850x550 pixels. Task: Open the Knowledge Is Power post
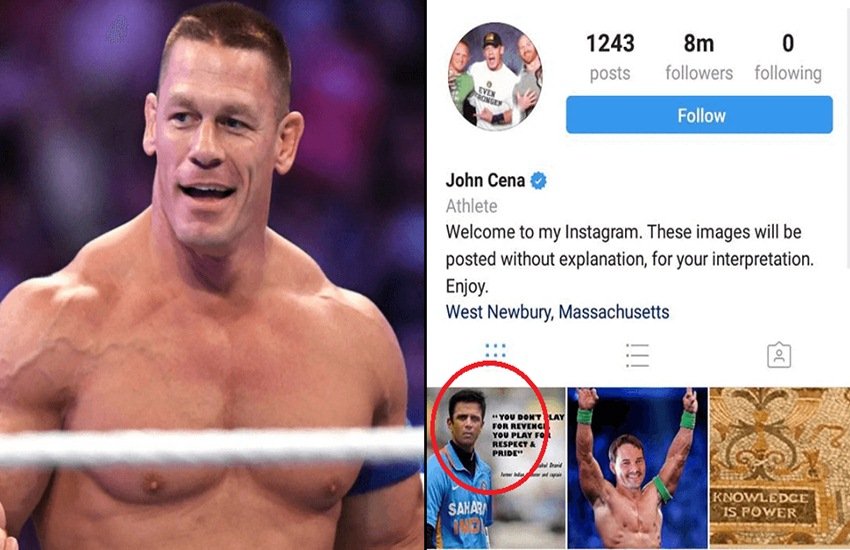[780, 468]
